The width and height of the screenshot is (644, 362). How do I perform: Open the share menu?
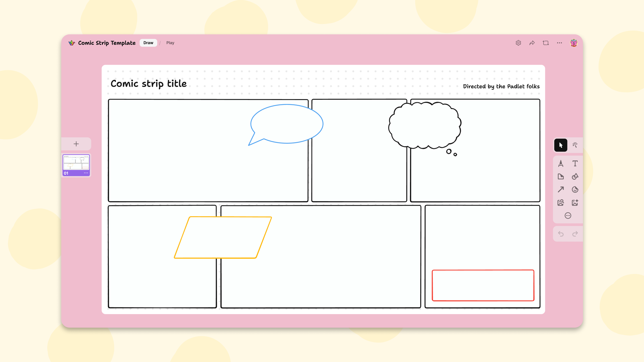coord(532,43)
